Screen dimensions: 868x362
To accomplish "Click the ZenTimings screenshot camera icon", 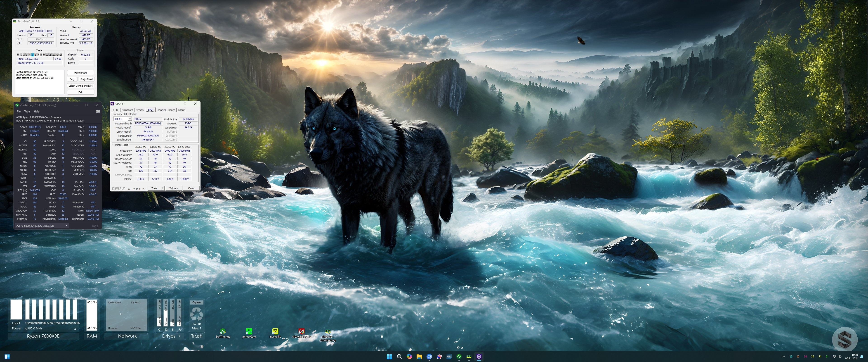I will coord(98,111).
